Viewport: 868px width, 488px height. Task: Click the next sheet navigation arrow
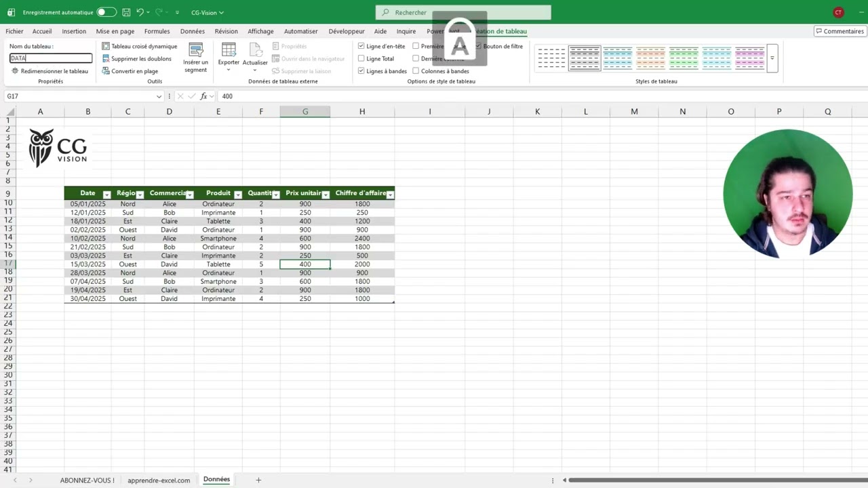(31, 480)
